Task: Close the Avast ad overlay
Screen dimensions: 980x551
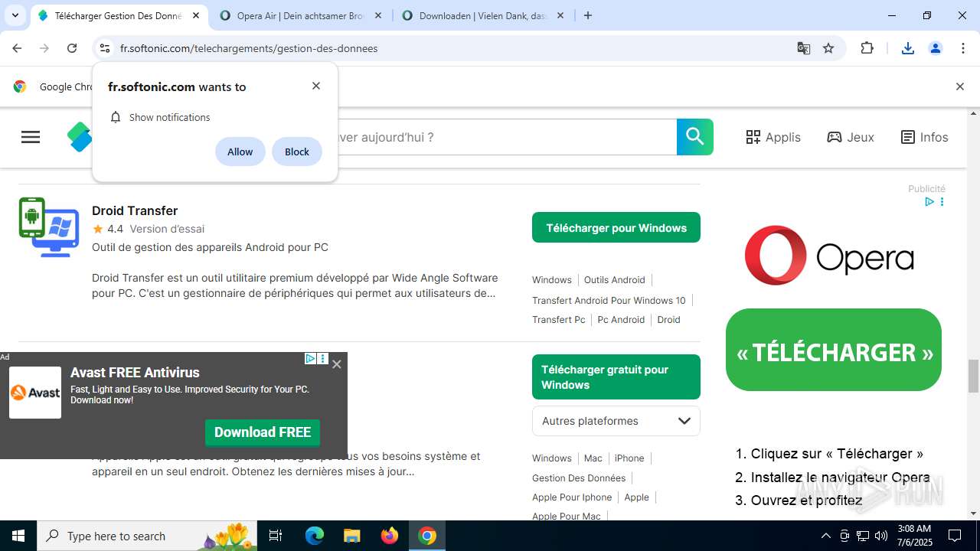Action: tap(337, 364)
